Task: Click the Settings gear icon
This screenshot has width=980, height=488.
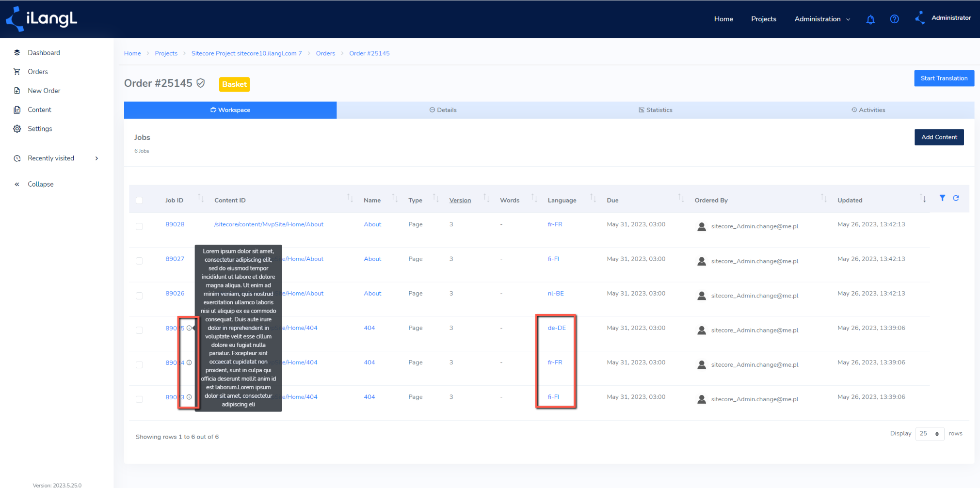Action: 17,128
